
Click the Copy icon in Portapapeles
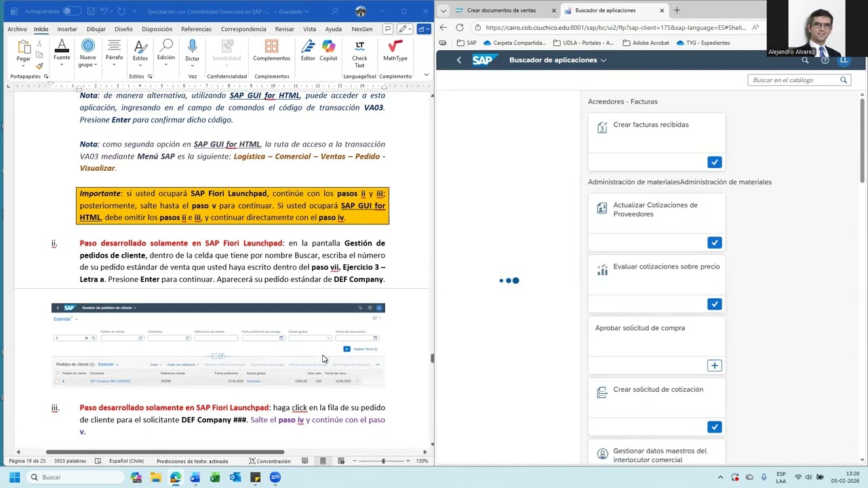pyautogui.click(x=39, y=55)
